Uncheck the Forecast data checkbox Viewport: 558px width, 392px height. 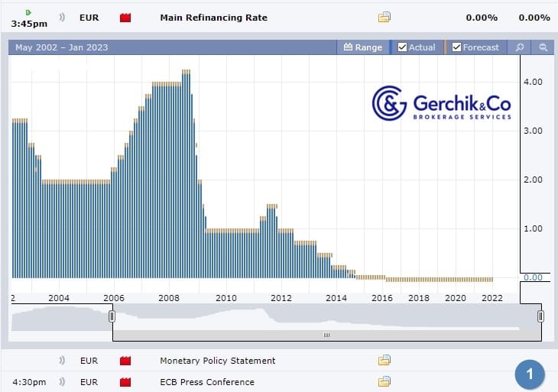[x=457, y=47]
